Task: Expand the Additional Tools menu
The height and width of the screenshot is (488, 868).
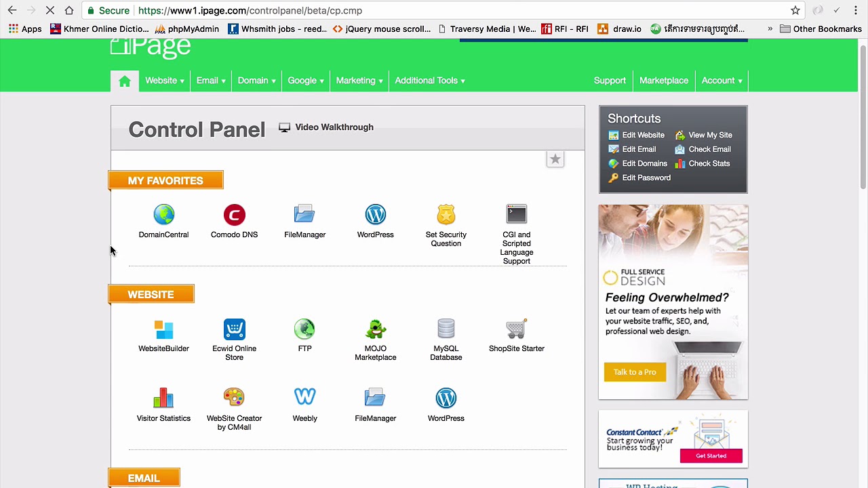Action: [x=429, y=80]
